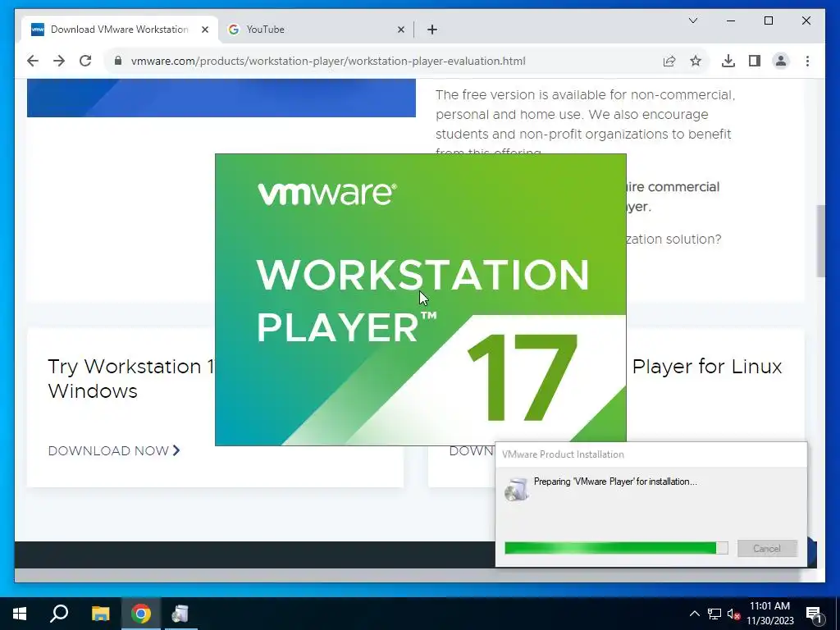
Task: Select the Download VMware Workstation tab
Action: 120,30
